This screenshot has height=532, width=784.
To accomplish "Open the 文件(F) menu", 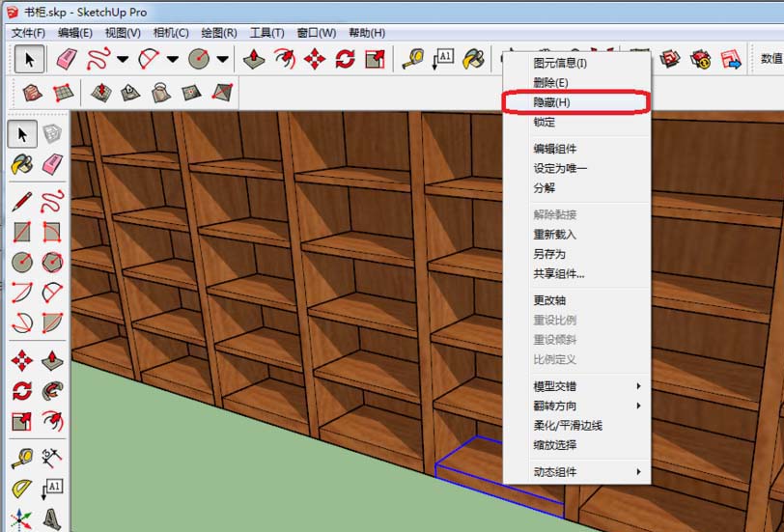I will tap(28, 33).
